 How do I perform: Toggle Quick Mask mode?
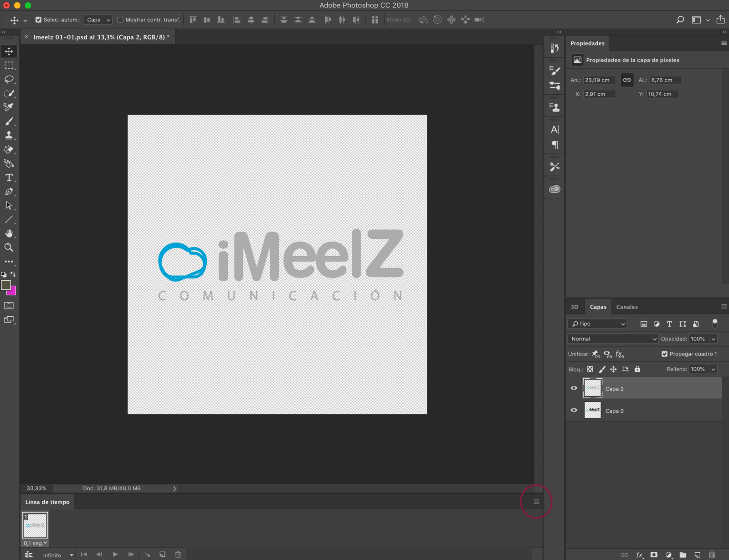point(9,306)
